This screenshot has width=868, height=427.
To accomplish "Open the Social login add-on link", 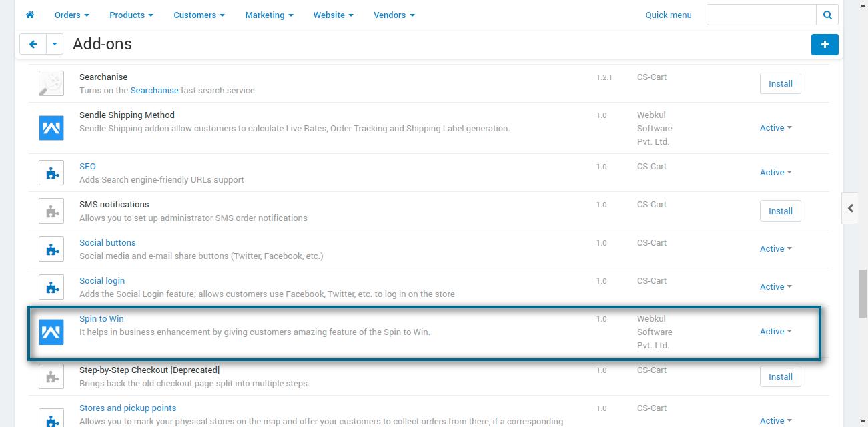I will [x=102, y=281].
